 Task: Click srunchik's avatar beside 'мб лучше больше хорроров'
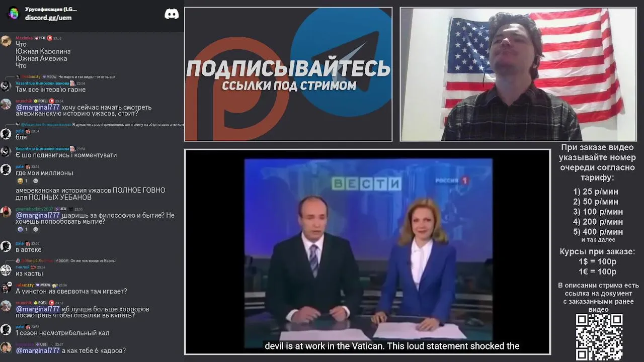6,306
